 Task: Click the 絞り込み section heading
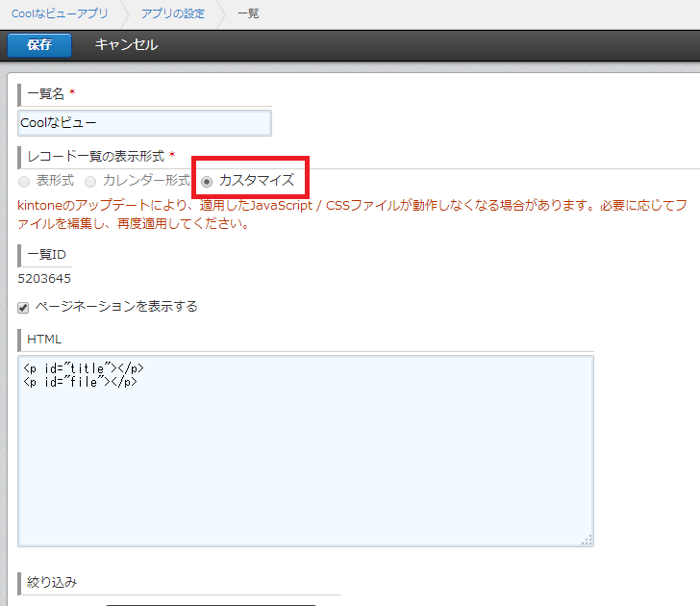tap(52, 582)
